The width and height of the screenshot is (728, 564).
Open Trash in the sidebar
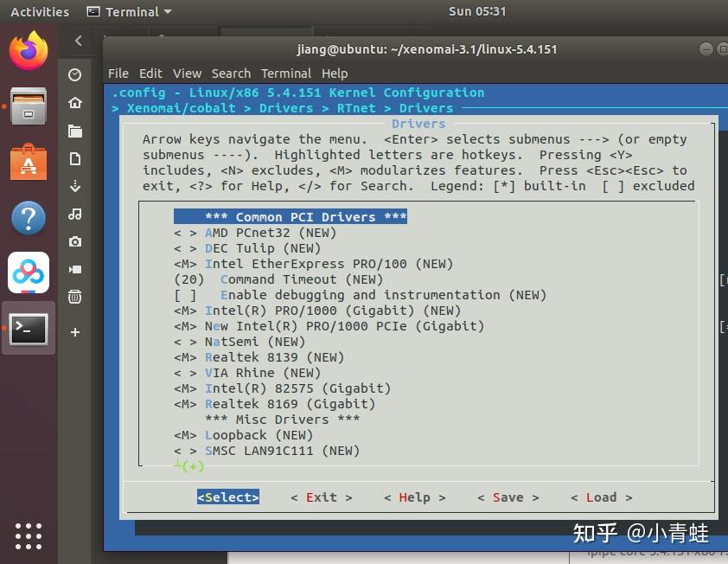74,297
